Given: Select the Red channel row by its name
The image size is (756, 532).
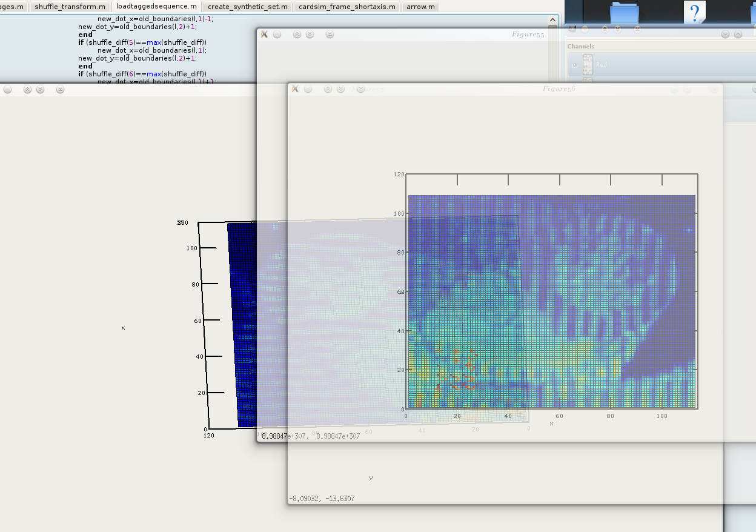Looking at the screenshot, I should pyautogui.click(x=602, y=65).
